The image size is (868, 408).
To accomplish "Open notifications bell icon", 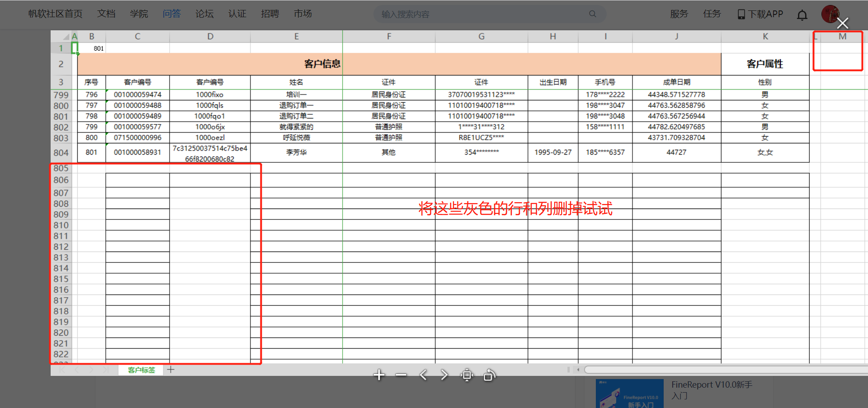I will (802, 15).
